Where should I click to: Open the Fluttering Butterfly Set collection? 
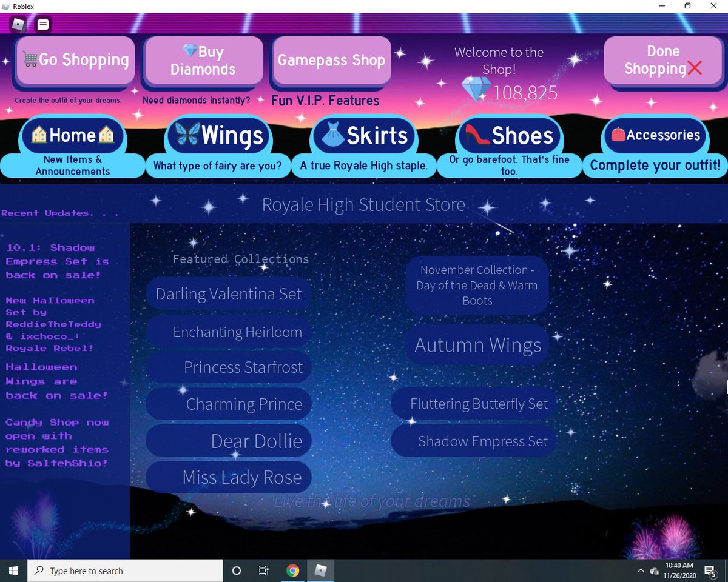[x=474, y=404]
